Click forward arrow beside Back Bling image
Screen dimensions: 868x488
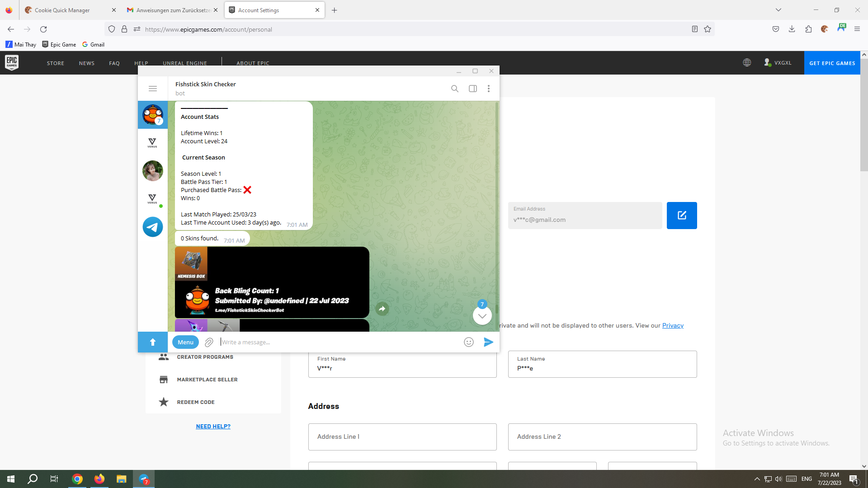coord(382,309)
